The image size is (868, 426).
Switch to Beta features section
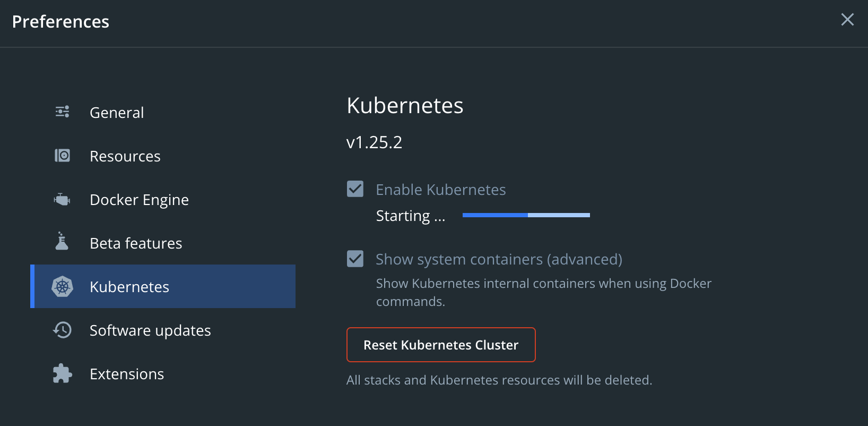(163, 243)
